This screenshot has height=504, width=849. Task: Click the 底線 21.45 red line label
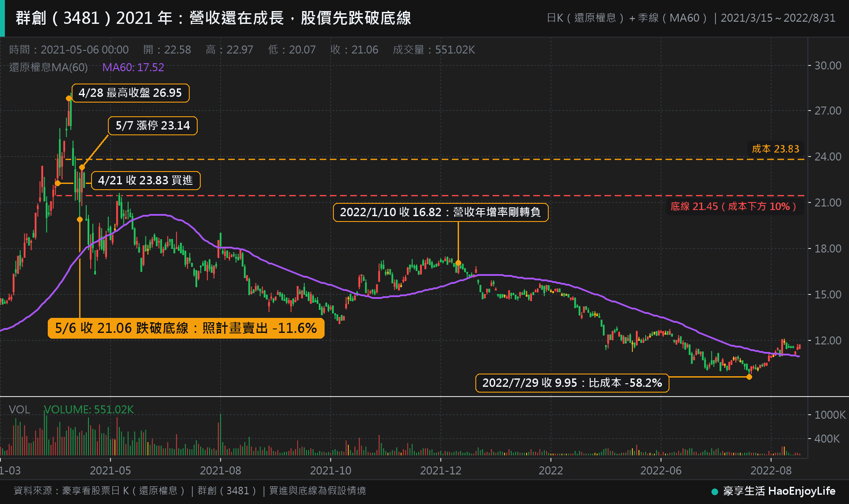pos(734,206)
